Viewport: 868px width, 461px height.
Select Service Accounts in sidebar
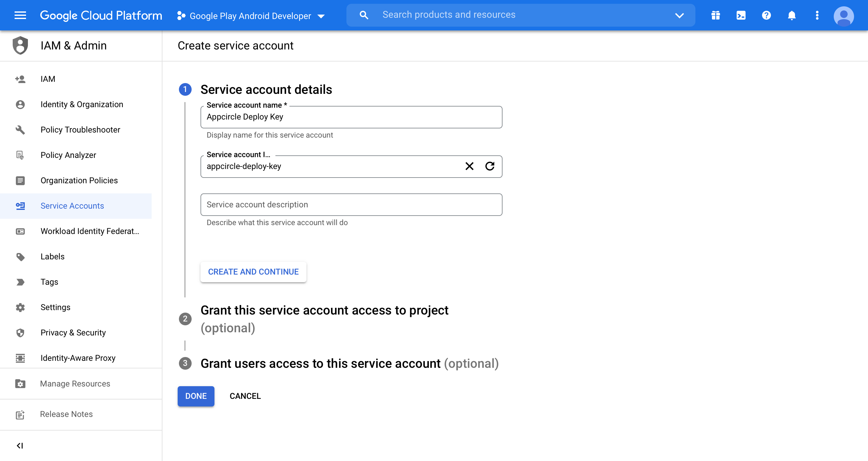[x=76, y=206]
